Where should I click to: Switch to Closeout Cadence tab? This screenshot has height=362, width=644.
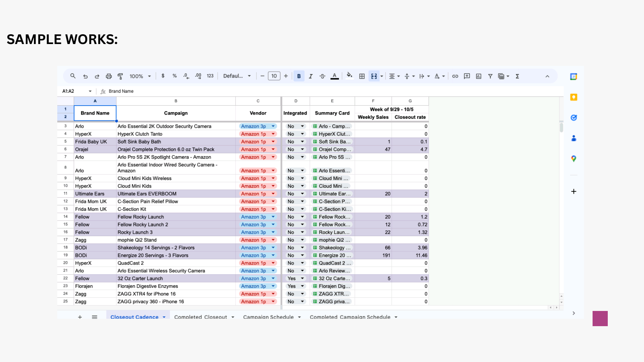point(134,317)
